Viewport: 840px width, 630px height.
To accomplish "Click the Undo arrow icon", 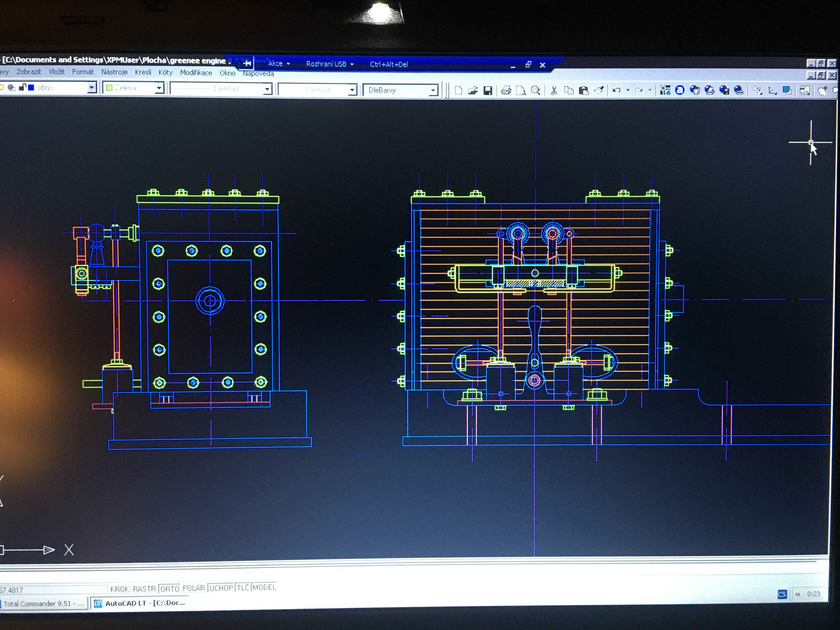I will (616, 90).
